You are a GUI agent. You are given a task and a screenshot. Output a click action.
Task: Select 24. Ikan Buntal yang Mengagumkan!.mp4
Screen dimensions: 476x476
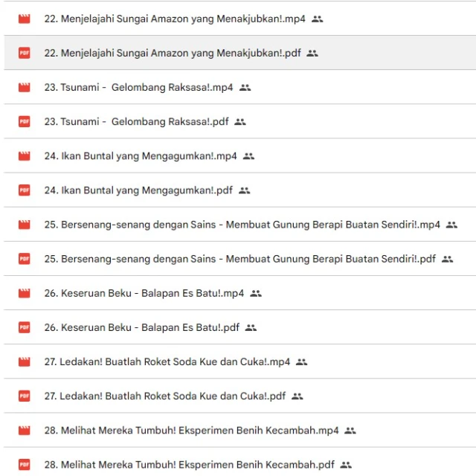coord(140,156)
